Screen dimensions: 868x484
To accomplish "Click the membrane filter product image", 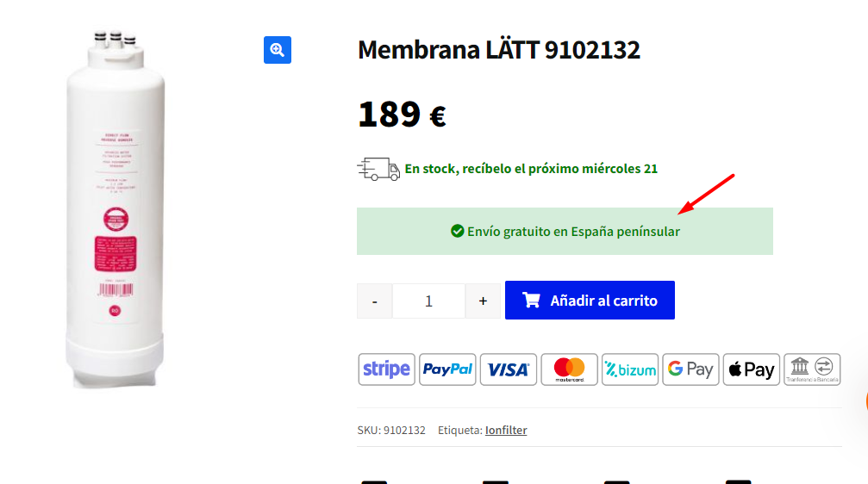I will [x=116, y=209].
